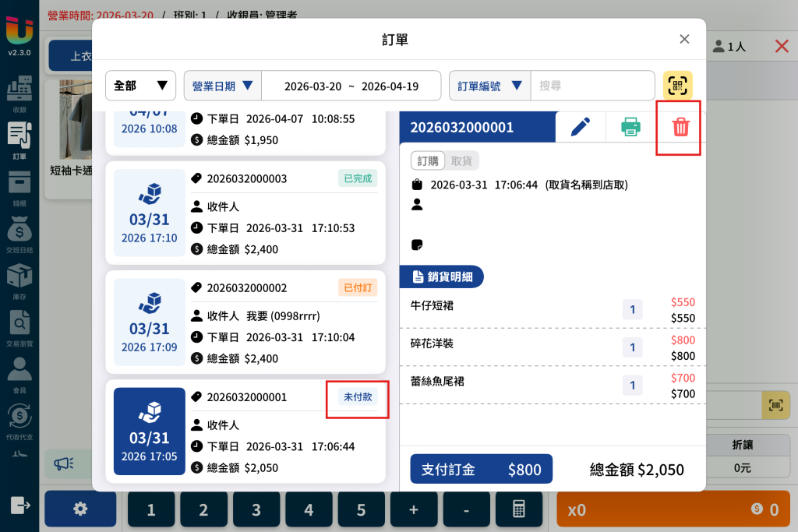Viewport: 798px width, 532px height.
Task: Click the calculator icon in the bottom bar
Action: pos(518,509)
